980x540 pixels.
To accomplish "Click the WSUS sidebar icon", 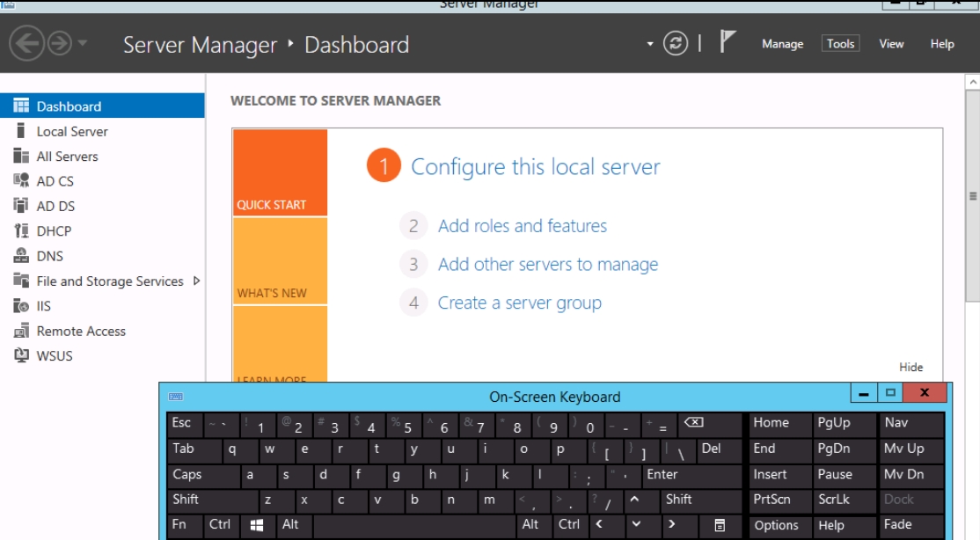I will (21, 356).
